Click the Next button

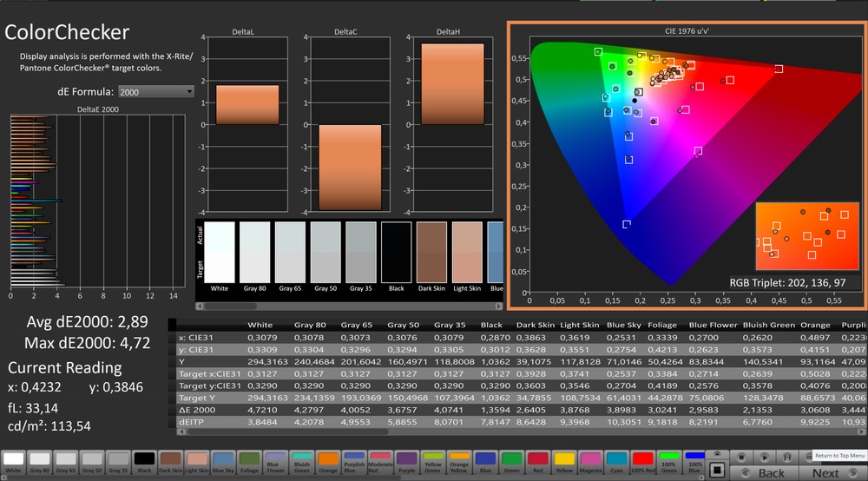pyautogui.click(x=833, y=472)
